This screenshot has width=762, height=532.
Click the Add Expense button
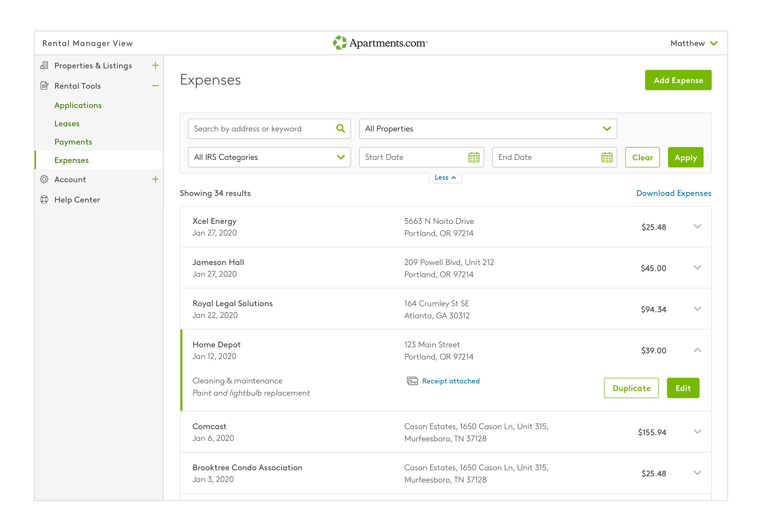[x=678, y=80]
